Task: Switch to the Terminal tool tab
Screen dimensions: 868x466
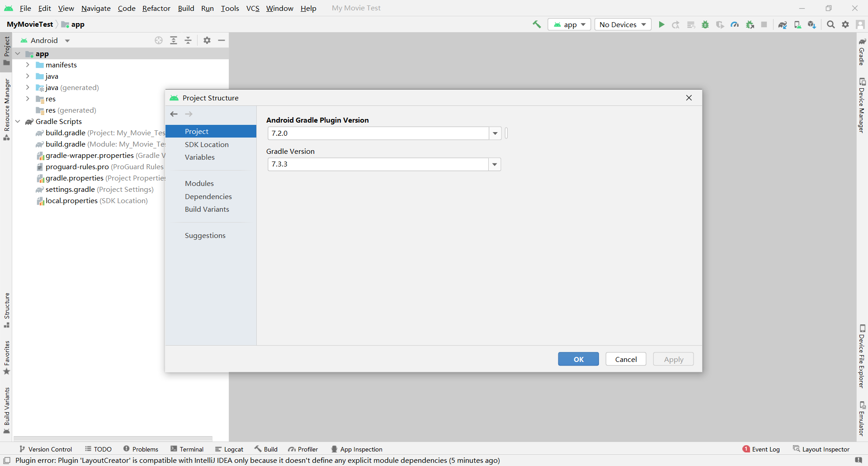Action: pos(187,449)
